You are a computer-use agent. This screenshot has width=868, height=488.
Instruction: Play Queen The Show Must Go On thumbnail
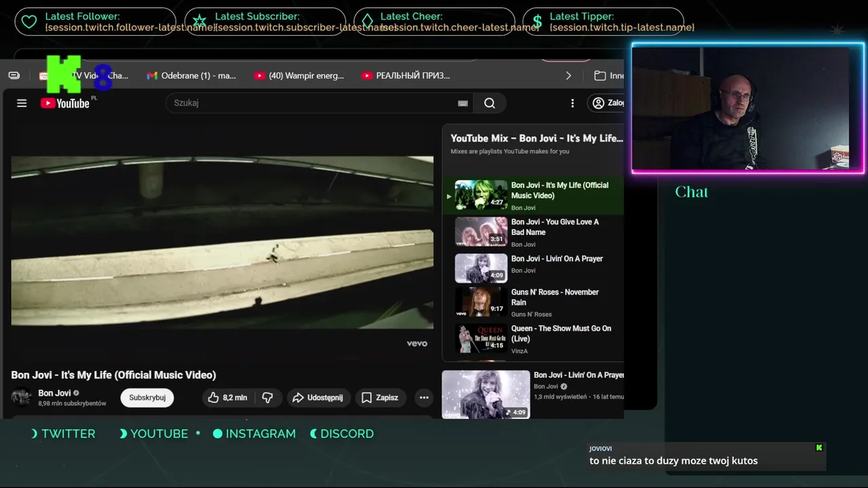[481, 339]
